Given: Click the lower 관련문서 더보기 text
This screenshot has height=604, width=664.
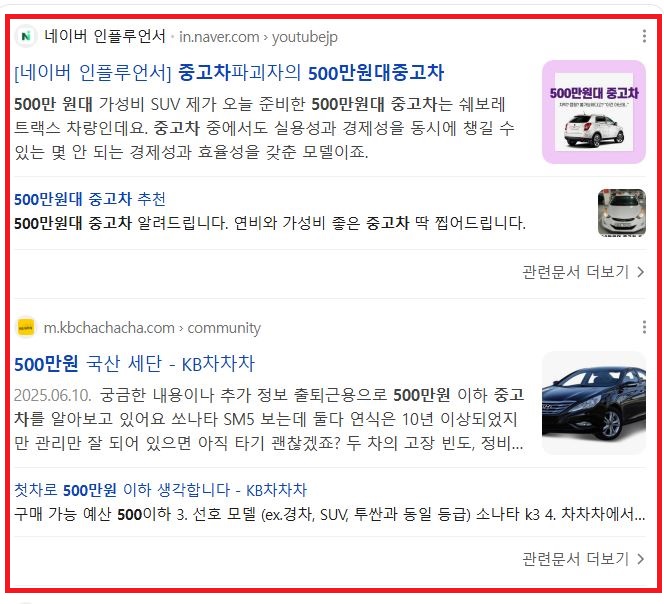Looking at the screenshot, I should [x=575, y=559].
